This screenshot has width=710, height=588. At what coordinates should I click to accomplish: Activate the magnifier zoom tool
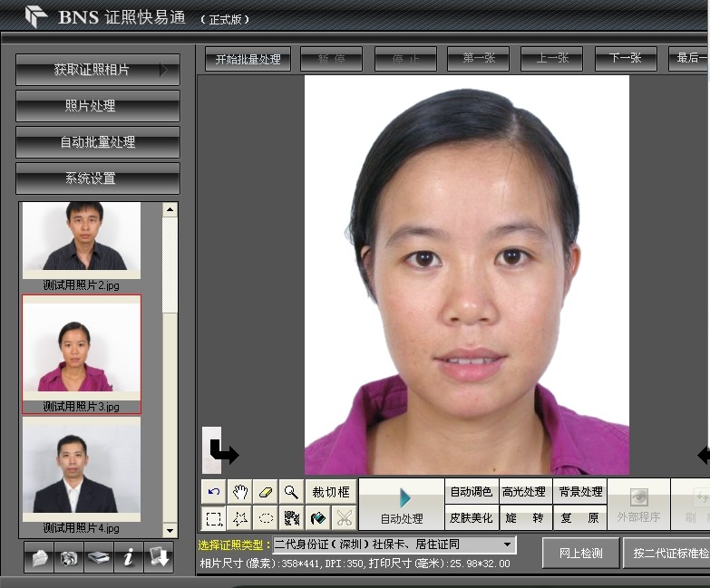coord(291,492)
